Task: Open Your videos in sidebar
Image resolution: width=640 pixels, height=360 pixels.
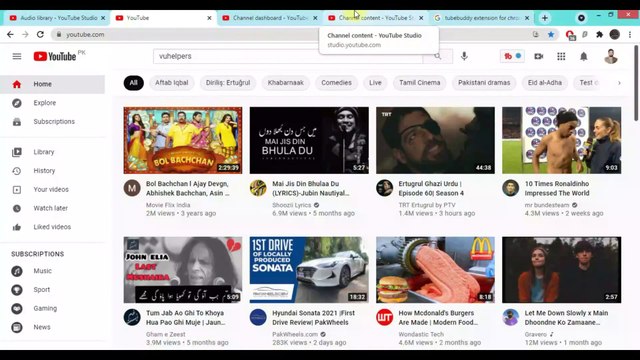Action: pos(52,189)
